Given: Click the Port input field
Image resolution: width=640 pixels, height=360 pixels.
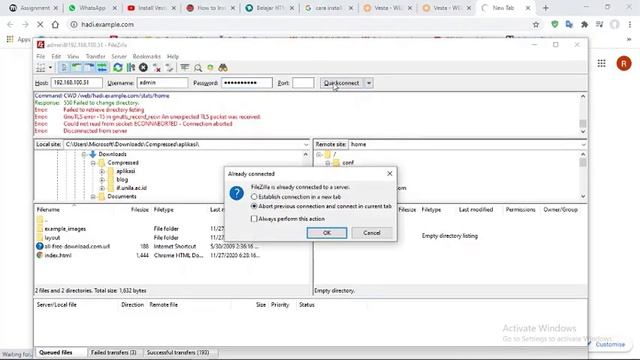Looking at the screenshot, I should 303,83.
